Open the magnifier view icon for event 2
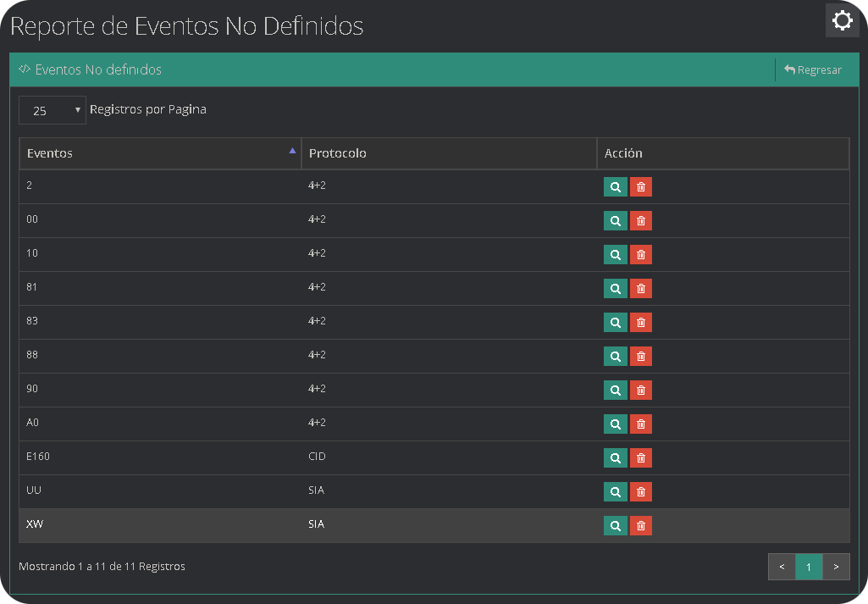This screenshot has height=604, width=868. (616, 186)
